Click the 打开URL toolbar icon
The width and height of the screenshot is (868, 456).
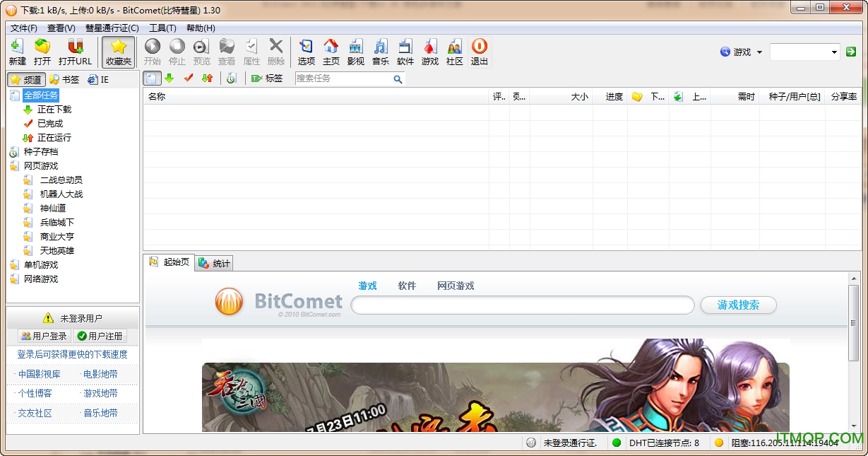coord(75,52)
